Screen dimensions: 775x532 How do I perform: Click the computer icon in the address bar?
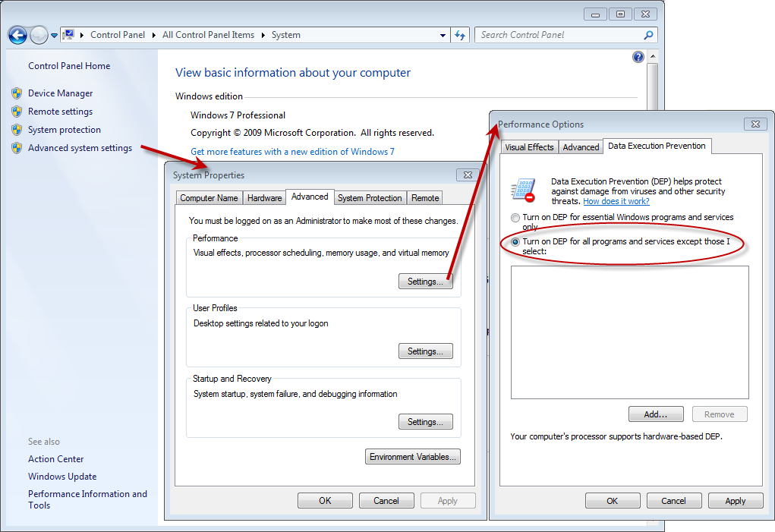click(69, 35)
